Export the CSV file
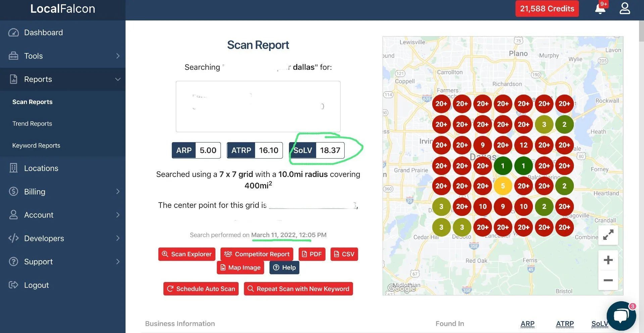Viewport: 644px width, 333px height. click(344, 254)
